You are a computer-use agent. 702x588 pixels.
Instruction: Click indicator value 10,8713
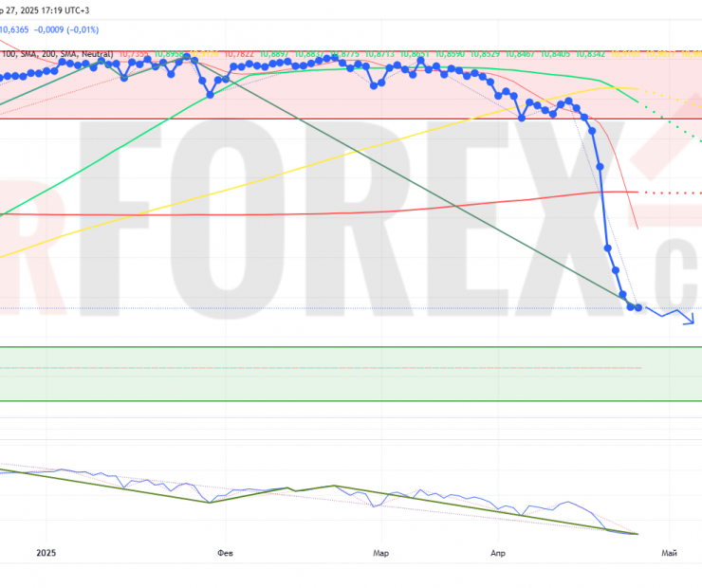(x=379, y=54)
